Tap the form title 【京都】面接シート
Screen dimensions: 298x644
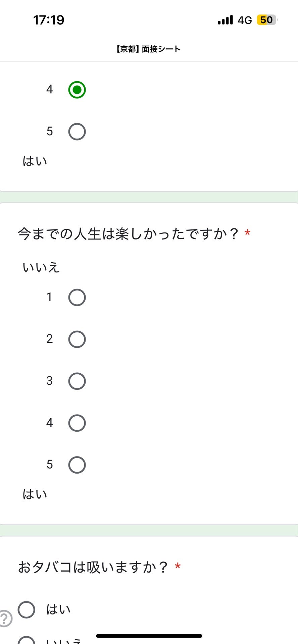click(148, 49)
